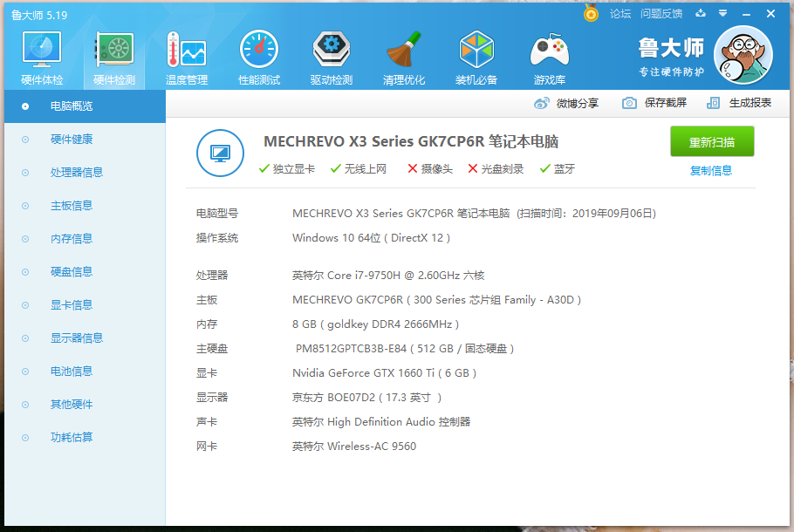This screenshot has height=532, width=794.
Task: Open 论坛 forum link
Action: 620,14
